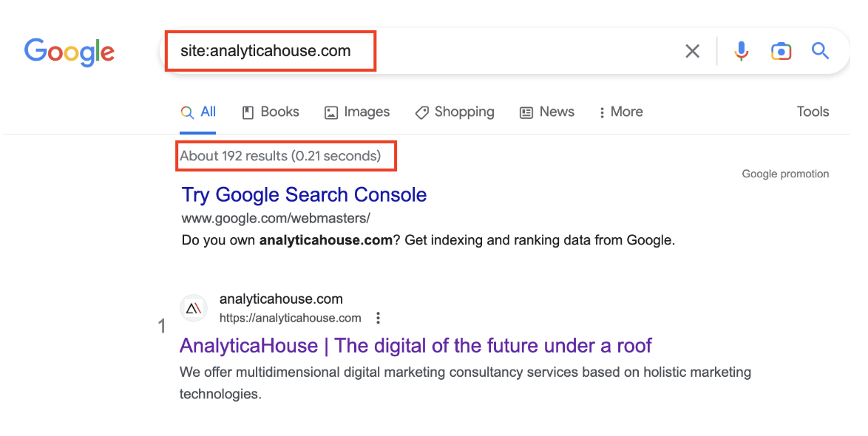
Task: Open AnalyticaHouse digital of the future result
Action: click(x=416, y=346)
